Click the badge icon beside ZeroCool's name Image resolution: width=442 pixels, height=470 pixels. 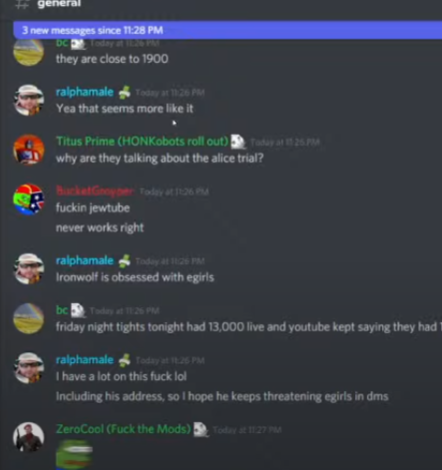(201, 429)
